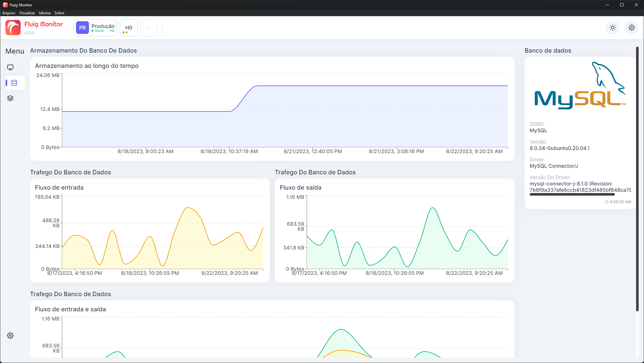Click the Fluig Monitor logo icon
Screen dimensions: 644x363
point(13,28)
